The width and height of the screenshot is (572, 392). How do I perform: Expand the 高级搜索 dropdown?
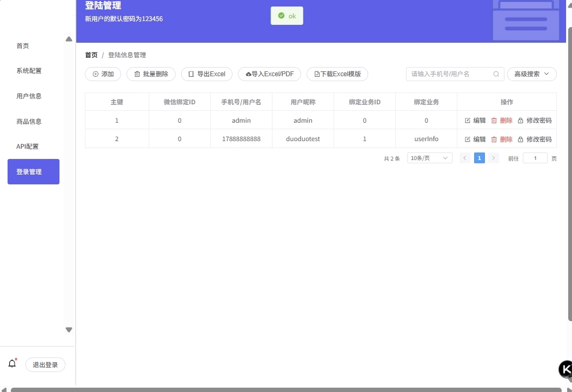[531, 74]
